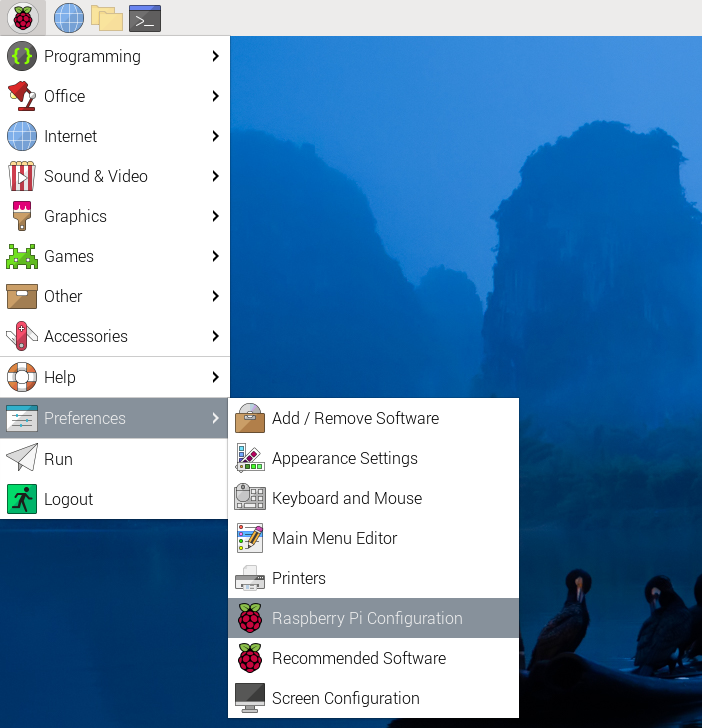Select the Graphics menu label
The image size is (702, 728).
pos(75,217)
